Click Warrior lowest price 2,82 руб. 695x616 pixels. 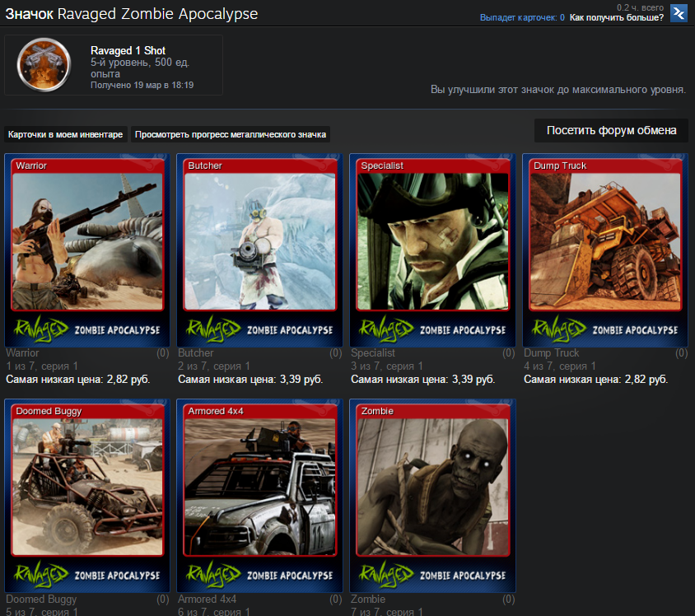coord(78,380)
